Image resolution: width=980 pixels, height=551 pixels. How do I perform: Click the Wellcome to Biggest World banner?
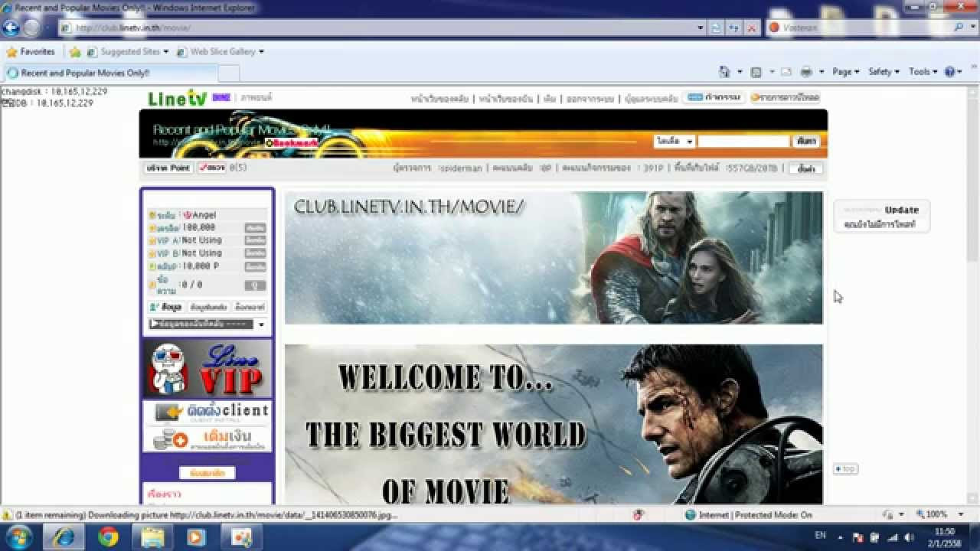(x=554, y=424)
